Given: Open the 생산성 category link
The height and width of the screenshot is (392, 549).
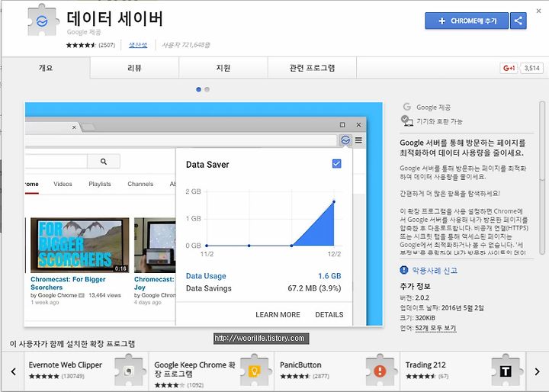Looking at the screenshot, I should click(x=138, y=45).
